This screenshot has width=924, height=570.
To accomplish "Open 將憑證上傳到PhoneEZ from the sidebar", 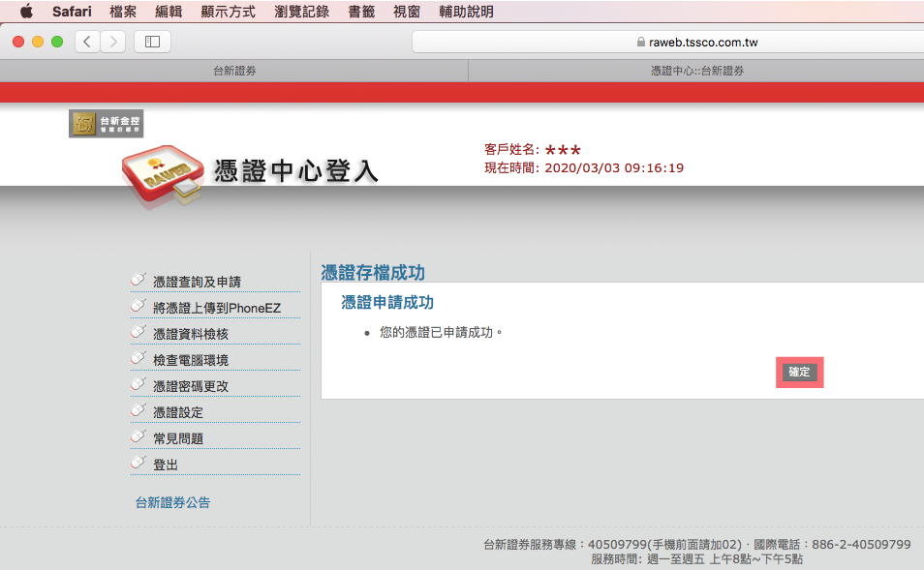I will (x=217, y=308).
